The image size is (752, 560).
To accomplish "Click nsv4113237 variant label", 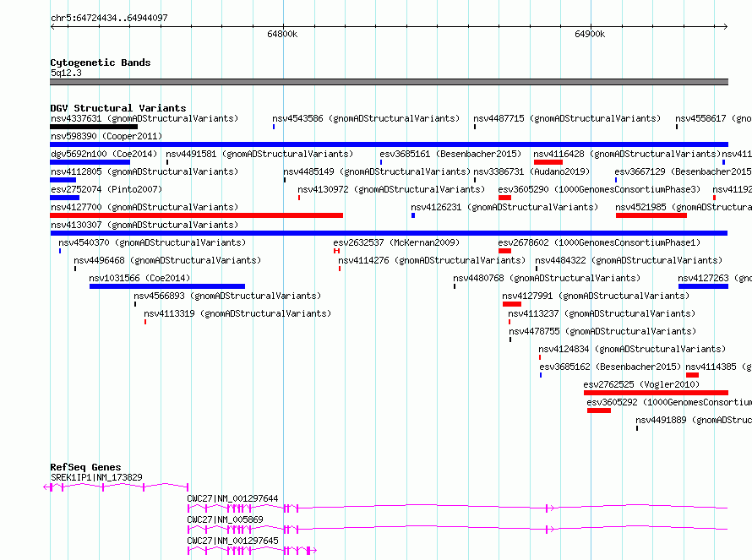I will (x=602, y=313).
